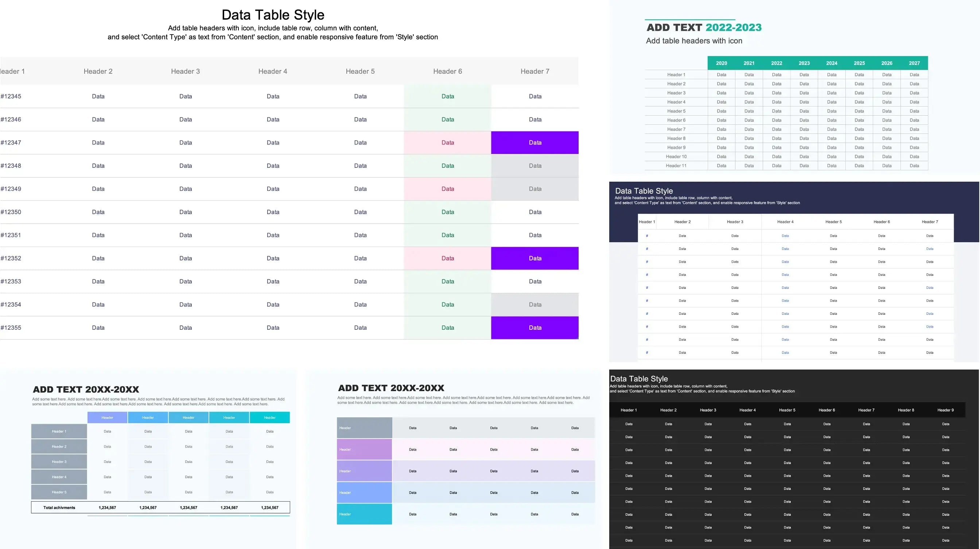
Task: Click the 2020 year column header
Action: 721,63
